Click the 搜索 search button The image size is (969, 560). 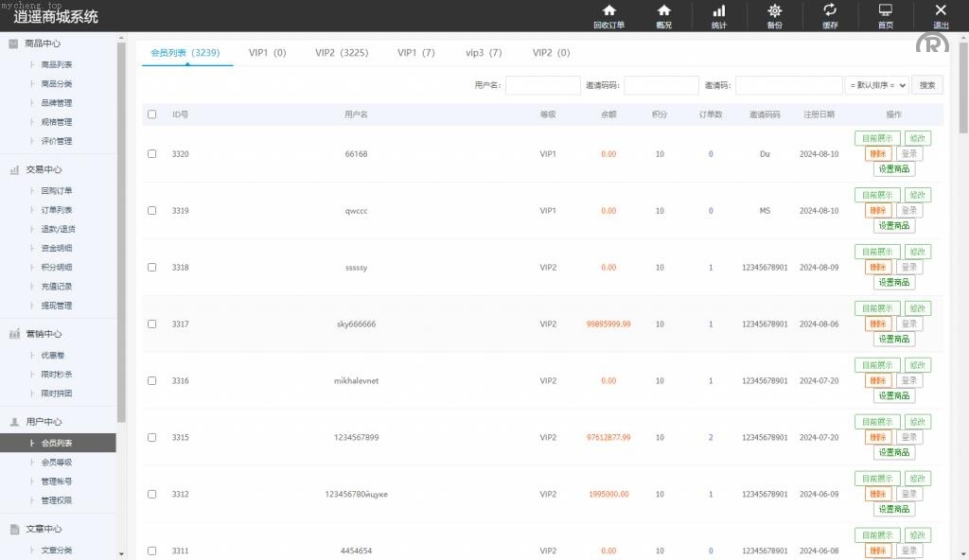[x=927, y=85]
